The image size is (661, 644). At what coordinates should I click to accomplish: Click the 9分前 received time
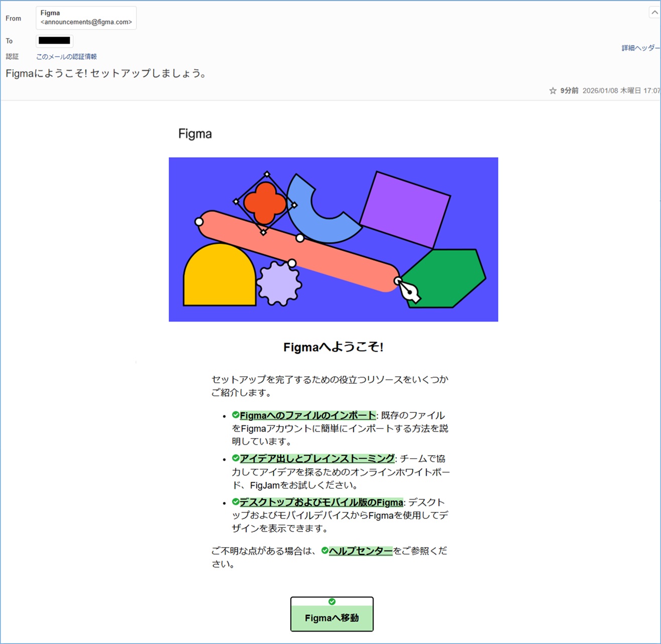570,91
